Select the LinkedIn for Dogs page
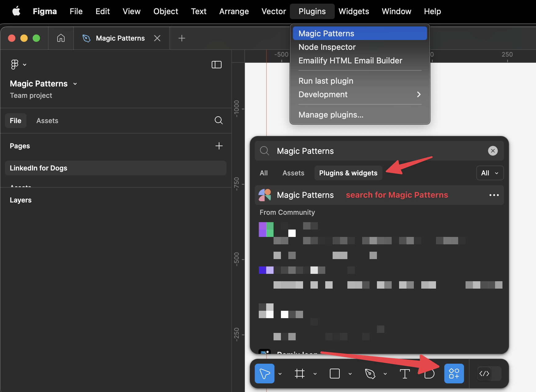This screenshot has width=536, height=392. [116, 168]
